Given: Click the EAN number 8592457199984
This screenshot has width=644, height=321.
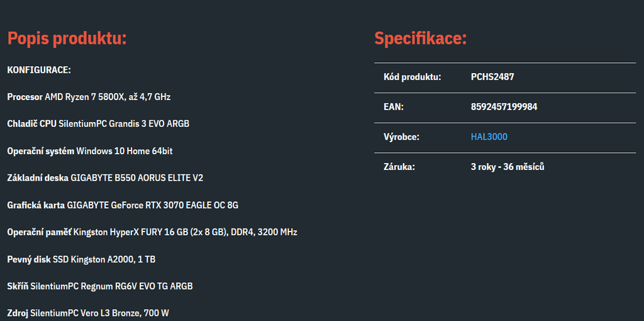Looking at the screenshot, I should (x=504, y=107).
